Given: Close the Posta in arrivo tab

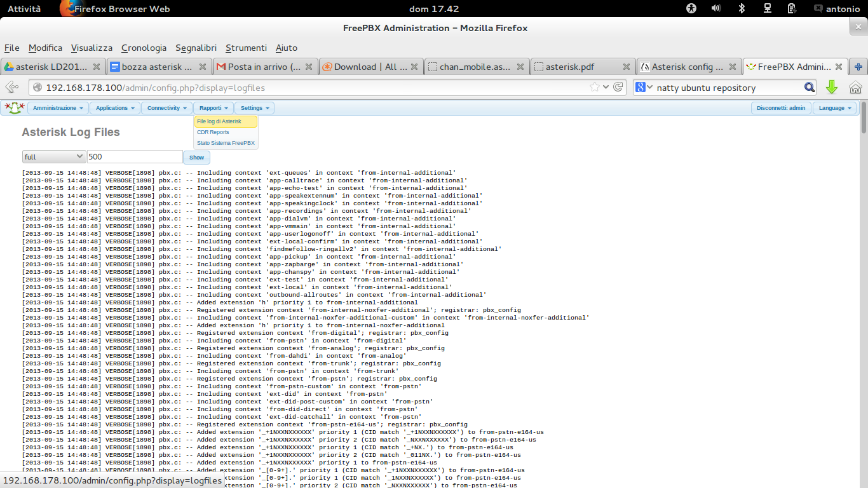Looking at the screenshot, I should pyautogui.click(x=309, y=66).
